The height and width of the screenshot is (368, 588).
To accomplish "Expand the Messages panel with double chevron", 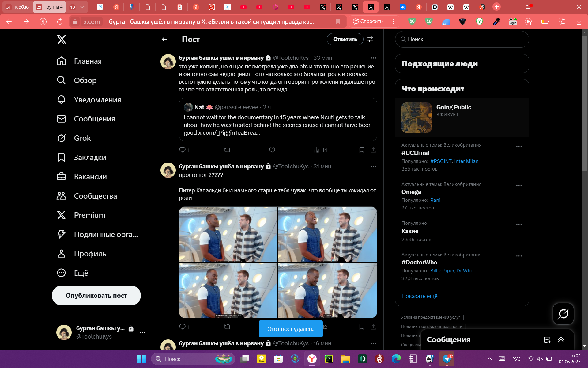I will click(x=561, y=339).
